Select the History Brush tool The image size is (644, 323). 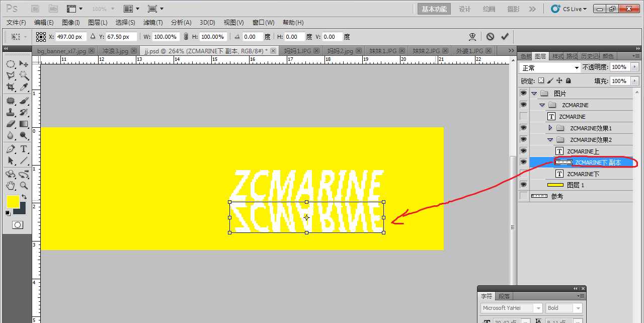pyautogui.click(x=24, y=112)
